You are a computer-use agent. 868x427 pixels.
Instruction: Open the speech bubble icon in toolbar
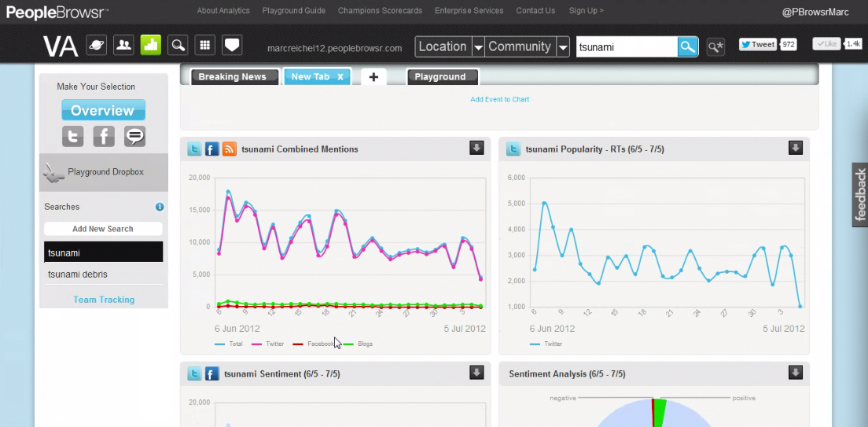coord(231,46)
